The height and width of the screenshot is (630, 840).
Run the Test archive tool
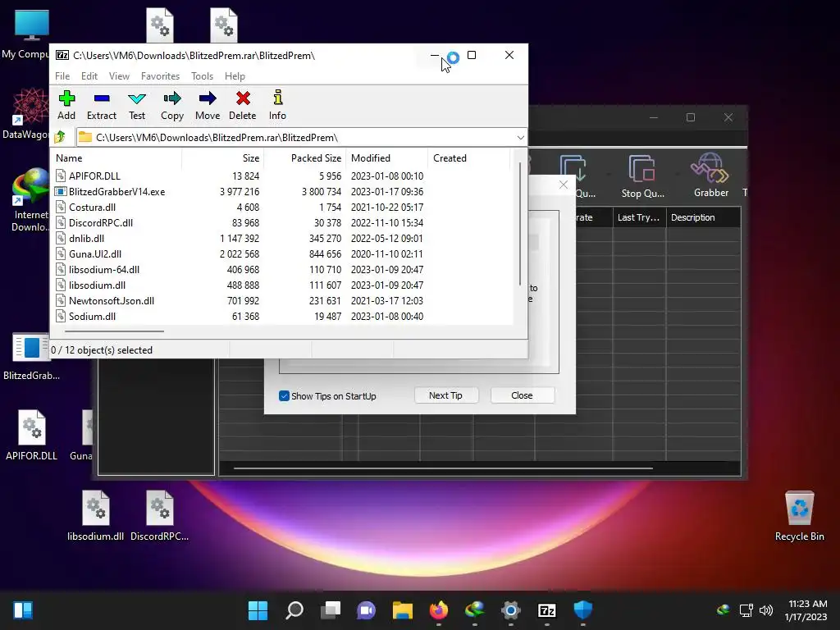[137, 106]
